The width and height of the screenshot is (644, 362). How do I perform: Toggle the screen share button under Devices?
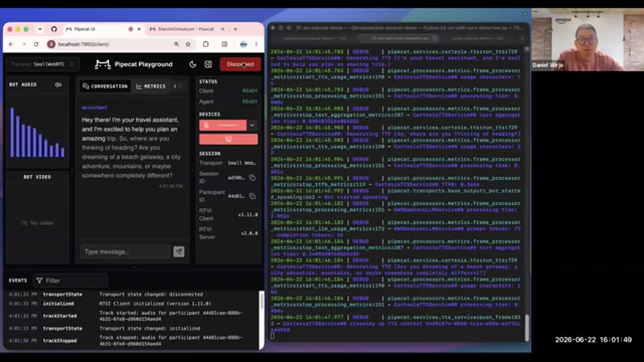228,139
